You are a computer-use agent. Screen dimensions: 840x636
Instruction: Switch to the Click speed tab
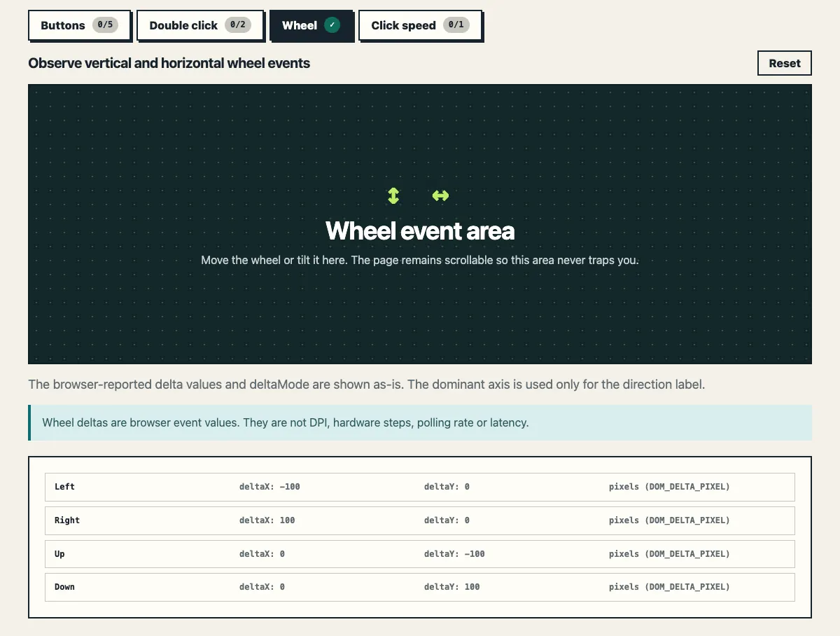pyautogui.click(x=420, y=25)
